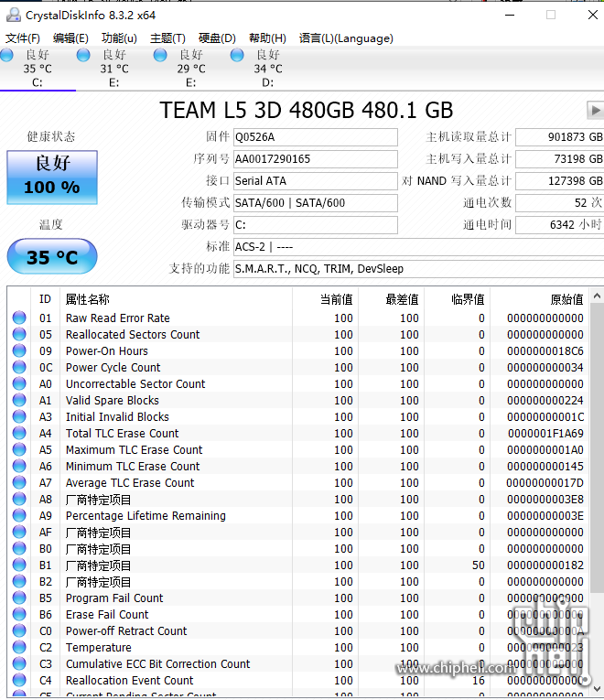Click the status circle for Valid Spare Blocks
604x700 pixels.
[x=19, y=400]
